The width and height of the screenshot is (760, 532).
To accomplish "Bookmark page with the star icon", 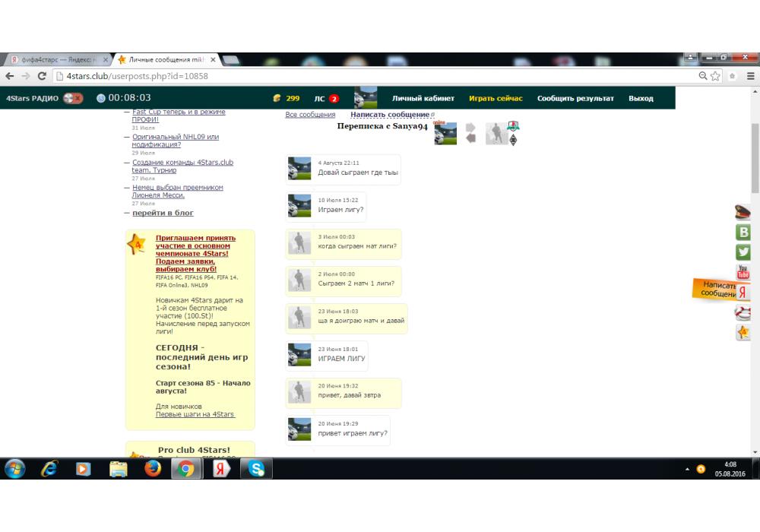I will (x=716, y=76).
